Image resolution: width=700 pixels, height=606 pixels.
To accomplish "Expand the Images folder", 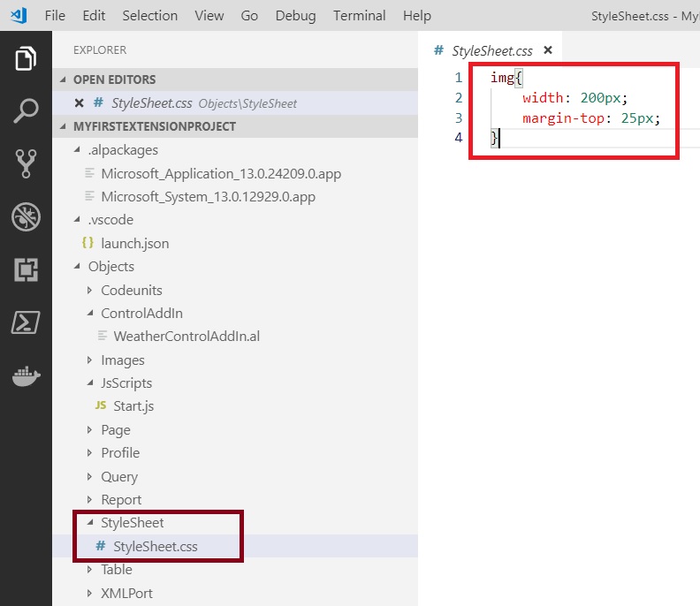I will 122,360.
